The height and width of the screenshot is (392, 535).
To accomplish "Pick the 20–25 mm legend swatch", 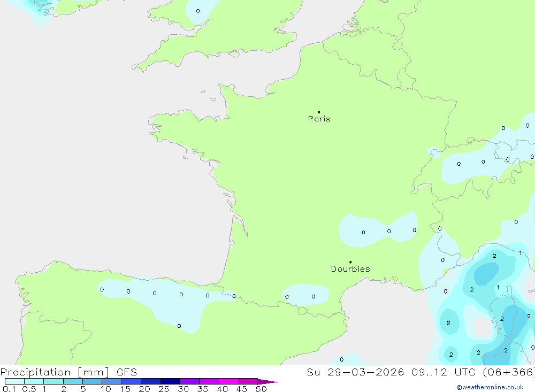I will click(150, 381).
